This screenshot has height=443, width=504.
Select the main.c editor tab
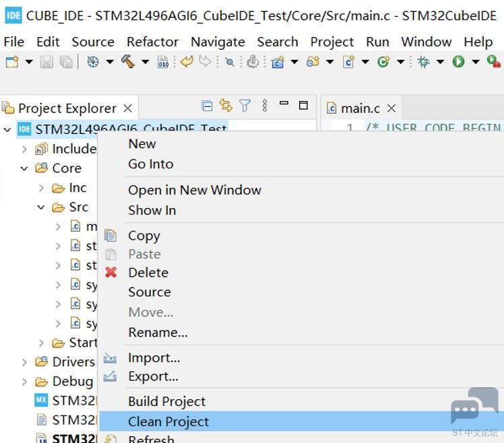360,108
